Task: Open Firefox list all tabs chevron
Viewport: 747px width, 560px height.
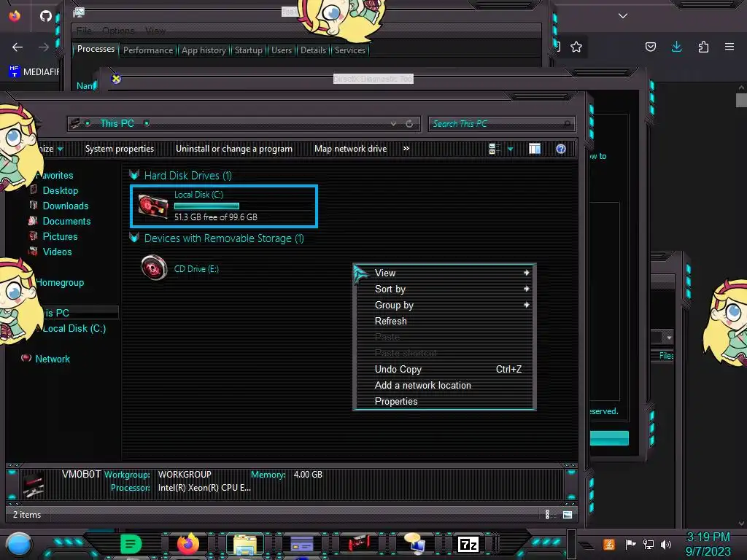Action: pyautogui.click(x=623, y=16)
